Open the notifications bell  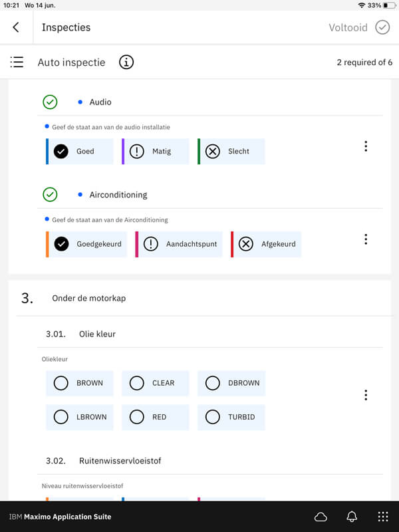pyautogui.click(x=352, y=517)
